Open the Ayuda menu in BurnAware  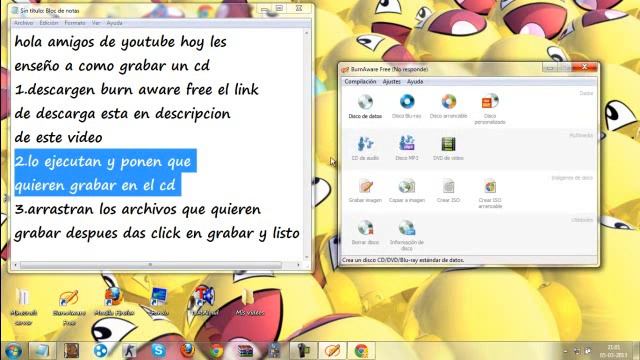[x=415, y=82]
